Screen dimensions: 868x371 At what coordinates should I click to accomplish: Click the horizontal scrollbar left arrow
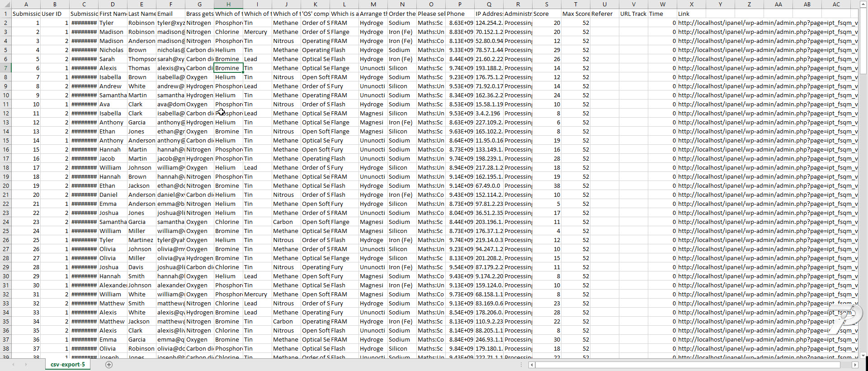click(532, 365)
